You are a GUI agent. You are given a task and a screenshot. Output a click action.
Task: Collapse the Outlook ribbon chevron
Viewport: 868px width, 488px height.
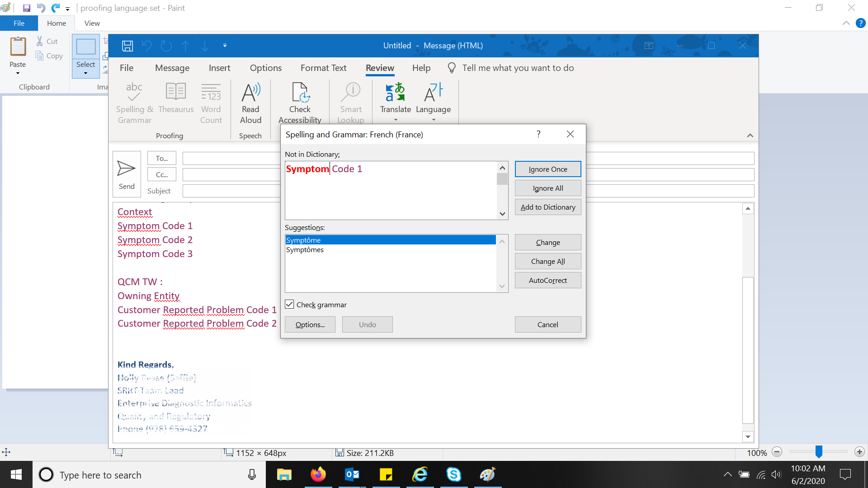(x=750, y=136)
